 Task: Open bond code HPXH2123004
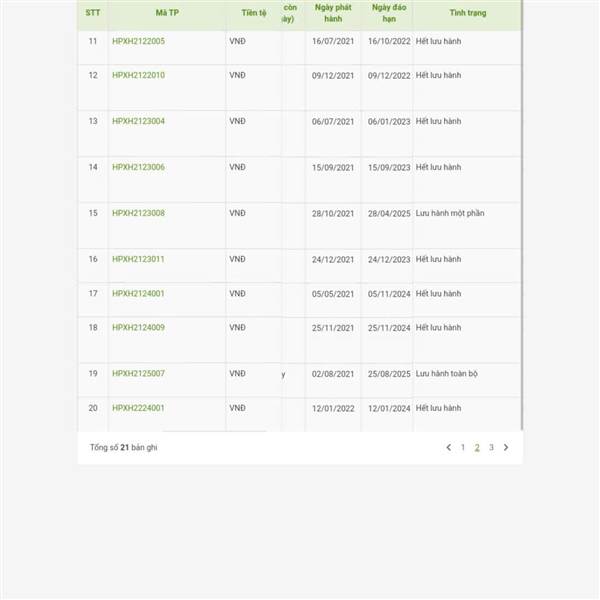click(139, 121)
